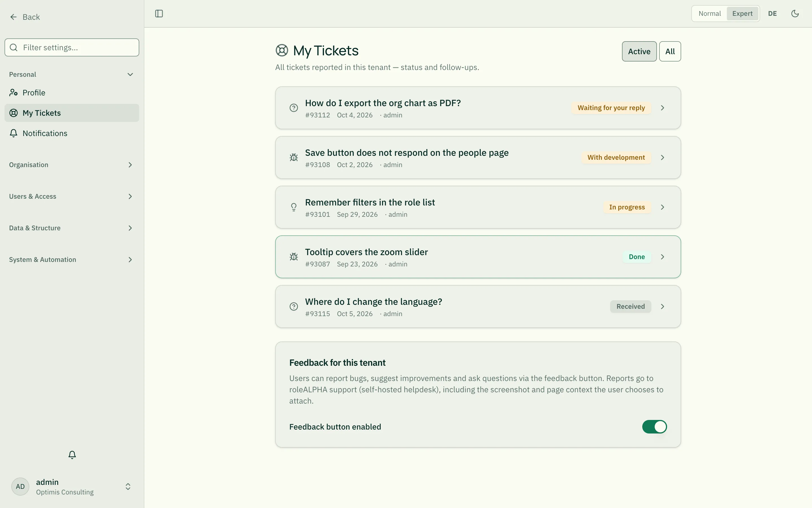The image size is (812, 508).
Task: Open ticket 'Remember filters in the role list'
Action: tap(478, 207)
